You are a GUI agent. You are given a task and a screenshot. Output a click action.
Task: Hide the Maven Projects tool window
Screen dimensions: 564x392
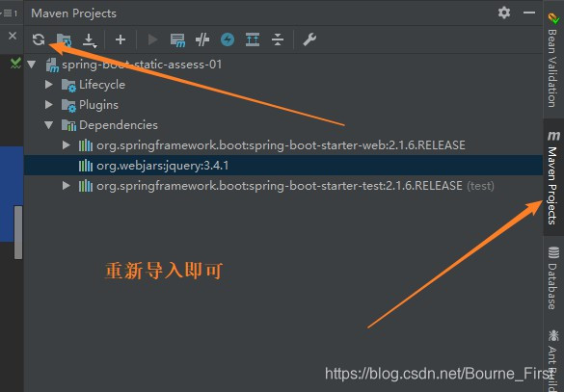coord(529,13)
